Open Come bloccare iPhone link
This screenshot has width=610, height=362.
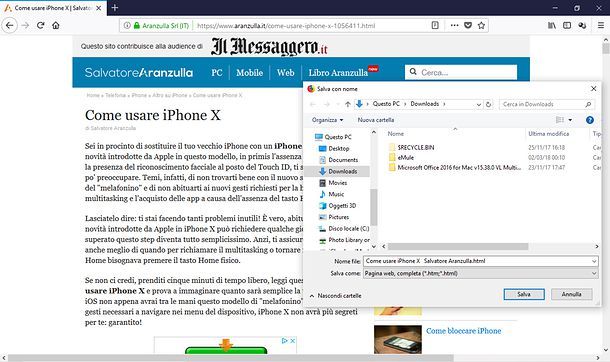pyautogui.click(x=463, y=331)
